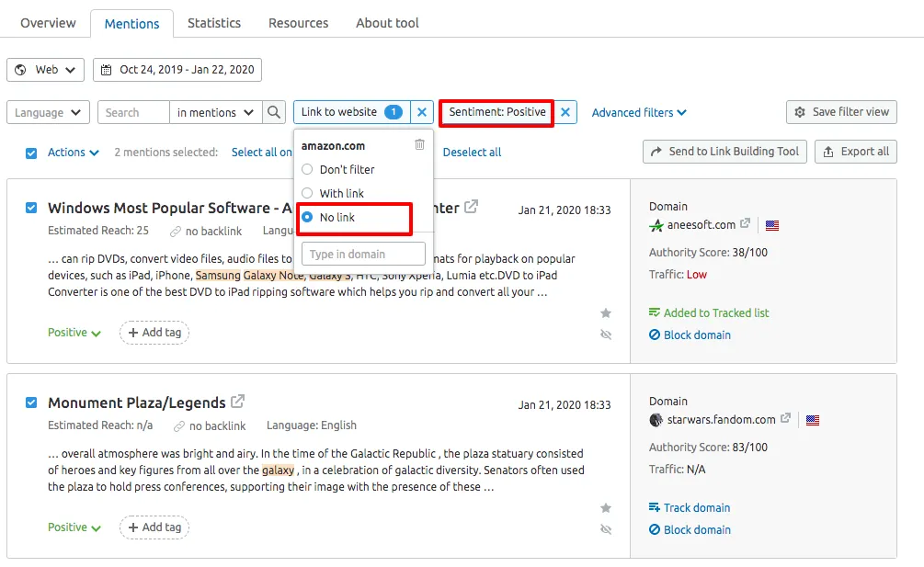
Task: Switch to the Statistics tab
Action: coord(213,23)
